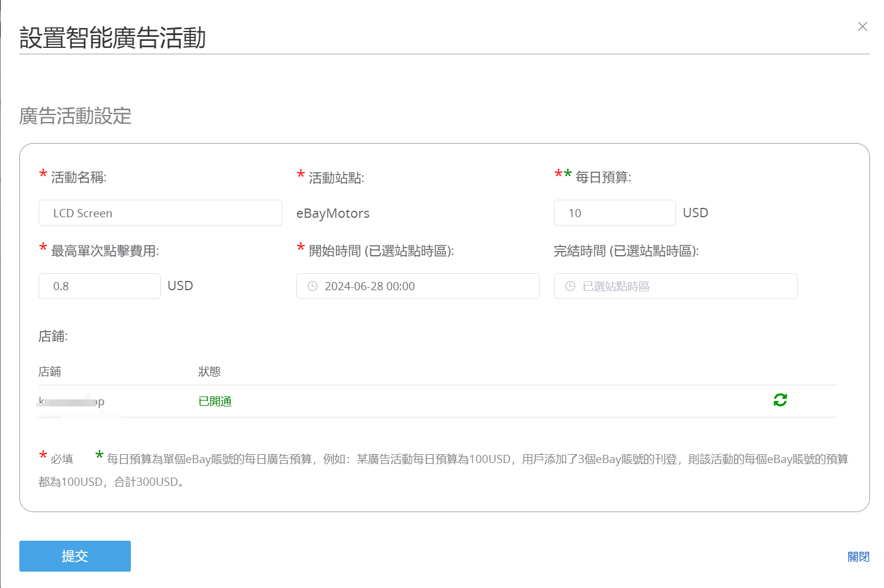Screen dimensions: 884x588
Task: Open the end time picker field
Action: 675,286
